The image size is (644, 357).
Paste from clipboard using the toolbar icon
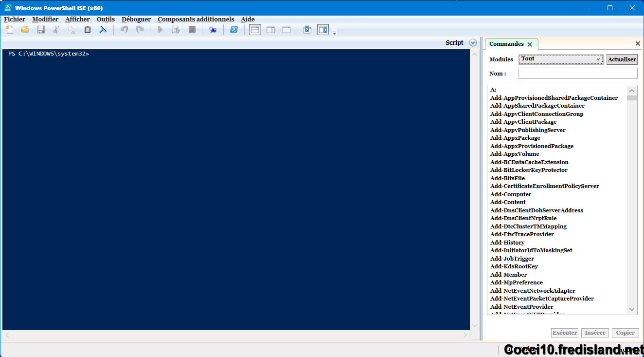point(88,30)
